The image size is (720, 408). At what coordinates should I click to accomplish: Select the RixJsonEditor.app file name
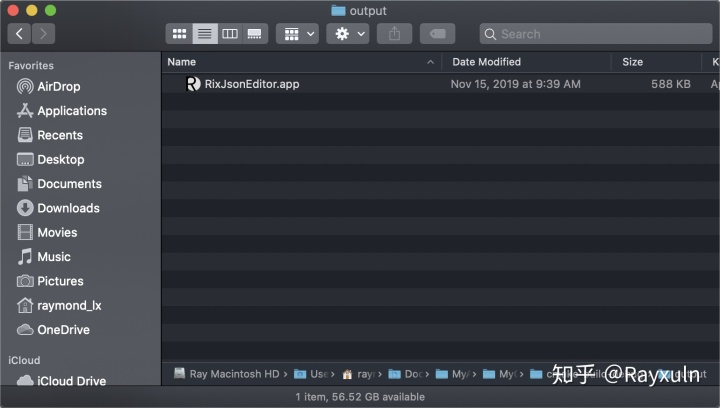[x=252, y=84]
